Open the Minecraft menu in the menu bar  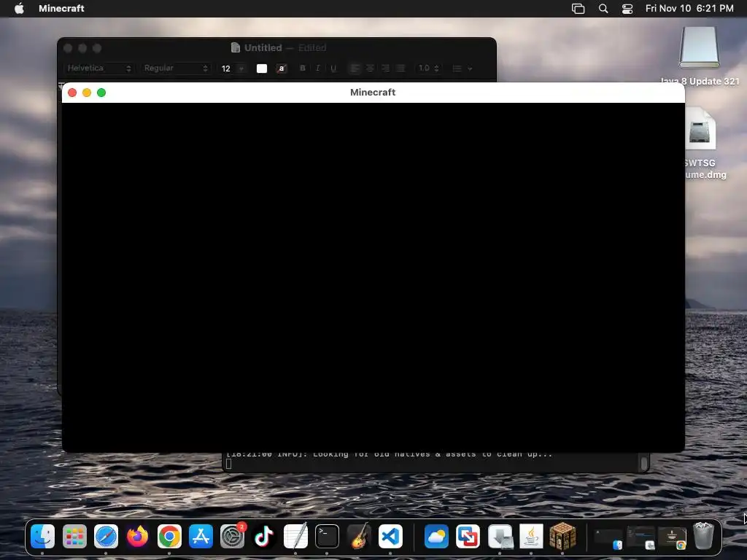tap(61, 8)
